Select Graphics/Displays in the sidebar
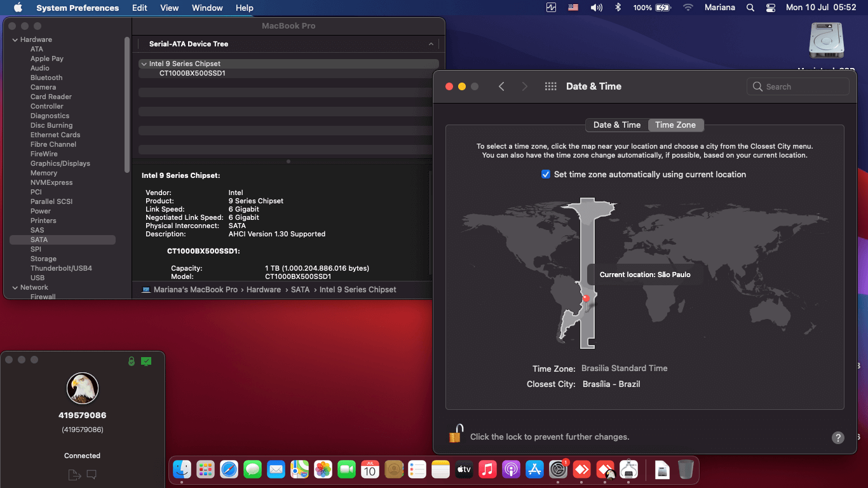The height and width of the screenshot is (488, 868). (x=60, y=163)
